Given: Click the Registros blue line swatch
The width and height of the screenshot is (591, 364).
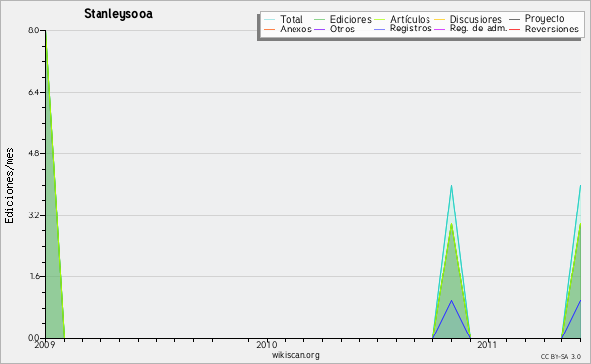Looking at the screenshot, I should coord(379,29).
